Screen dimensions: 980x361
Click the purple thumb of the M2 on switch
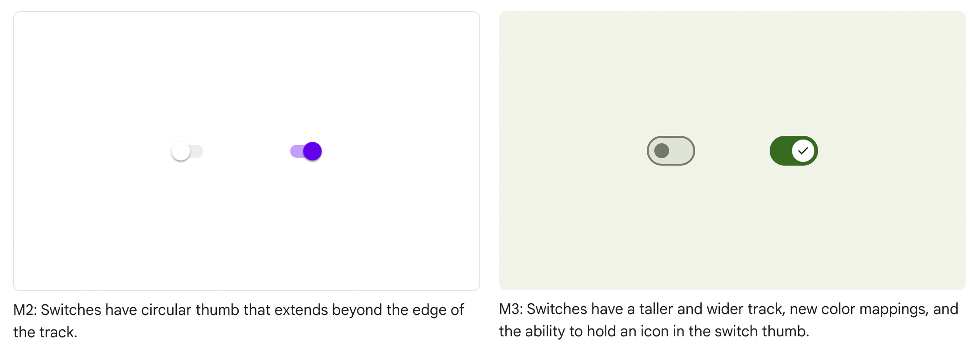point(312,151)
